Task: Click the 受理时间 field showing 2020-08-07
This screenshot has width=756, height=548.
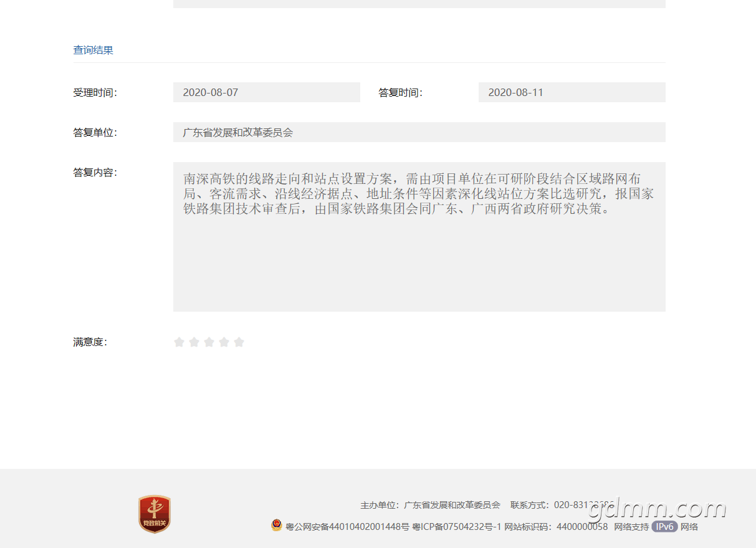Action: pyautogui.click(x=267, y=92)
